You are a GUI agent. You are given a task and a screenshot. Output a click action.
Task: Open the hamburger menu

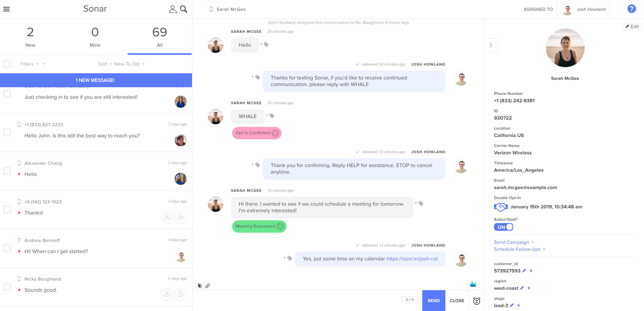tap(7, 9)
